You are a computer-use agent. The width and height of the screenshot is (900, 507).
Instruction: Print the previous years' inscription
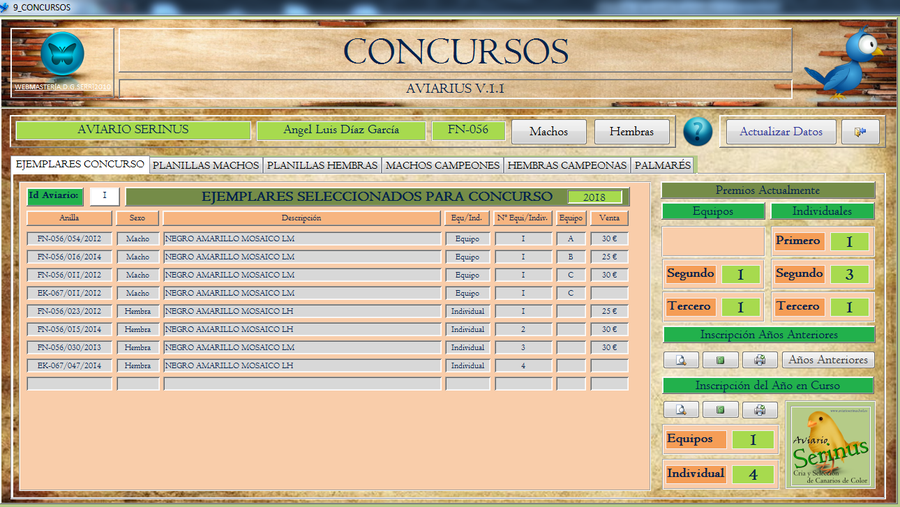[759, 359]
